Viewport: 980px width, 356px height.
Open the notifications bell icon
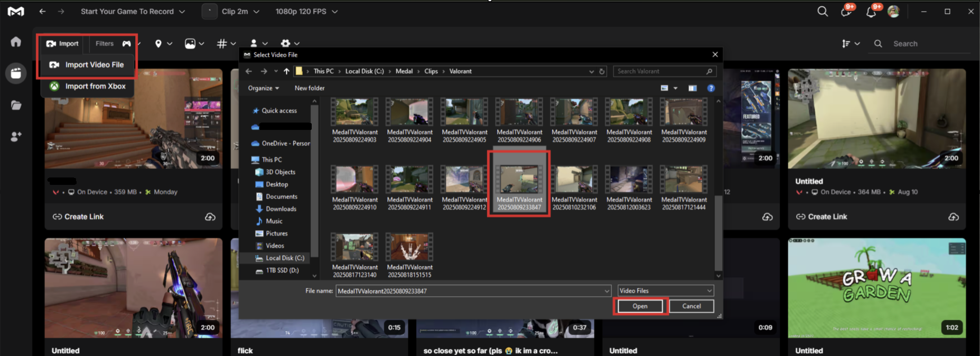871,12
